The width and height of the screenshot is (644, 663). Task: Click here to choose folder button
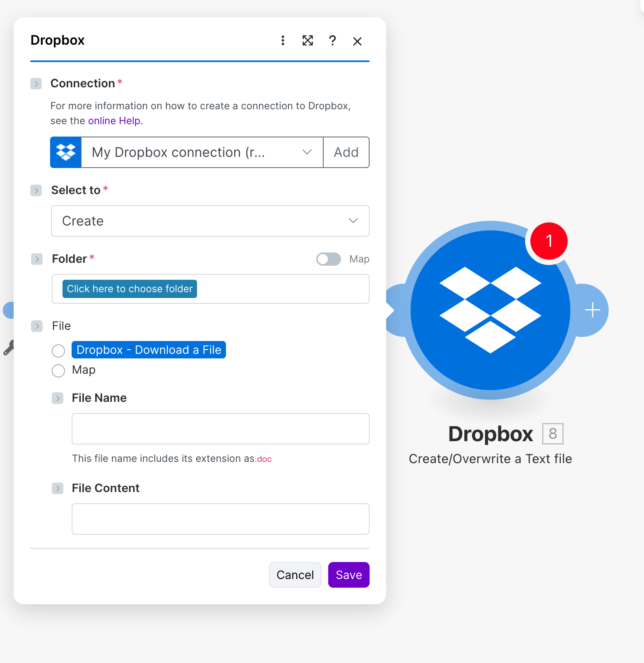click(x=130, y=289)
